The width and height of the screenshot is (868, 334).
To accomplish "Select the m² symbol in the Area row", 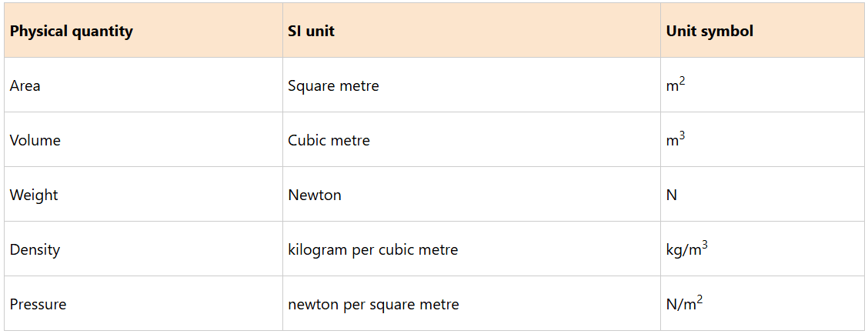I will point(676,85).
